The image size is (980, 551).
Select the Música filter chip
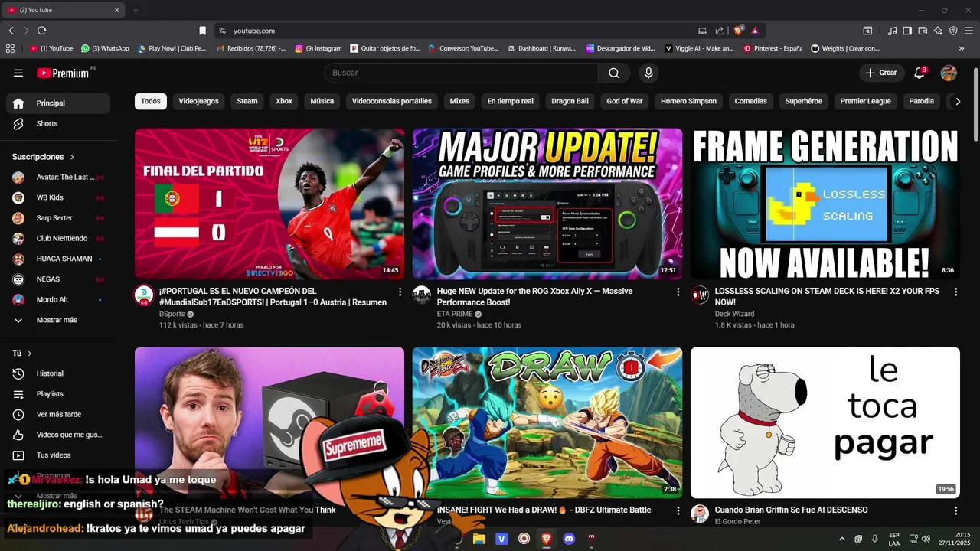(x=322, y=101)
